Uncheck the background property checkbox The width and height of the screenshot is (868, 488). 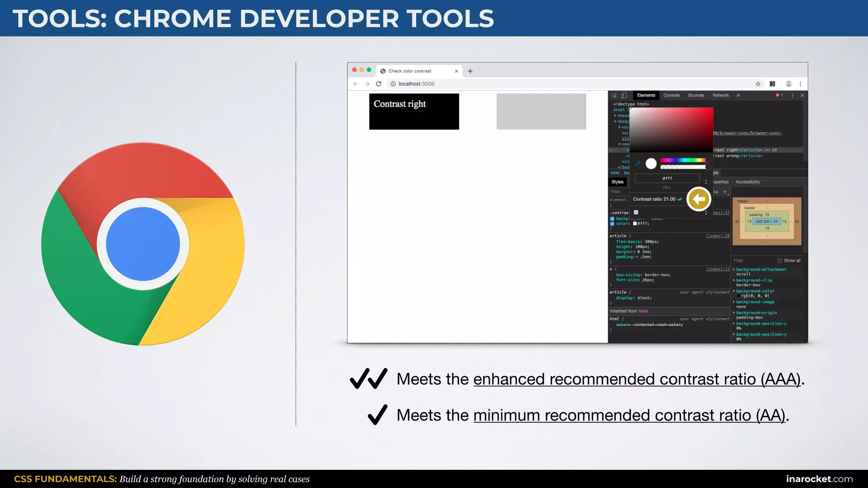click(x=612, y=219)
